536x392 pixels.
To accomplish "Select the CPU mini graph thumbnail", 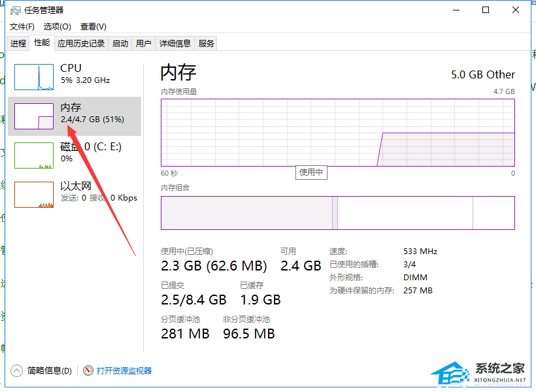I will coord(34,76).
